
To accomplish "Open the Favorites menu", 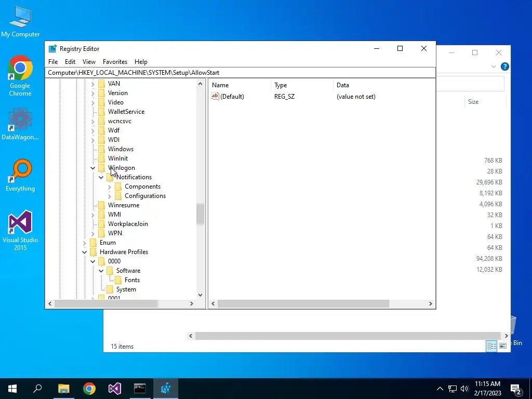I will click(115, 62).
